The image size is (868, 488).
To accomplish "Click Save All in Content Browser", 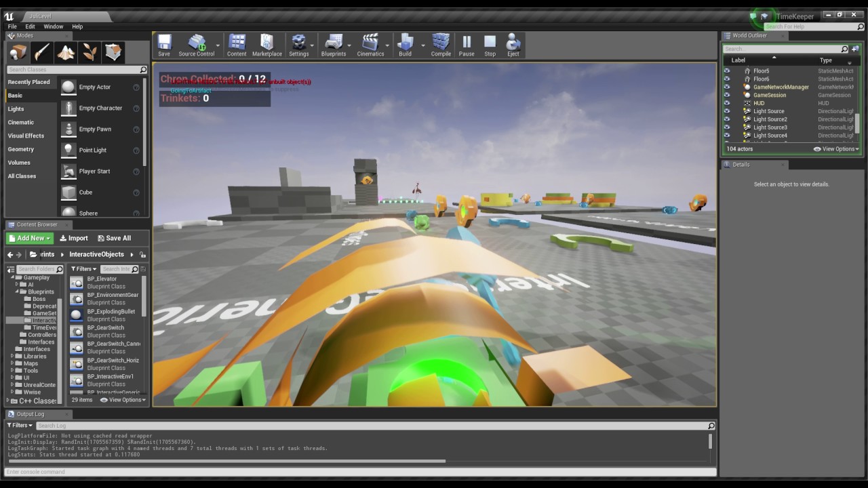I will [114, 238].
